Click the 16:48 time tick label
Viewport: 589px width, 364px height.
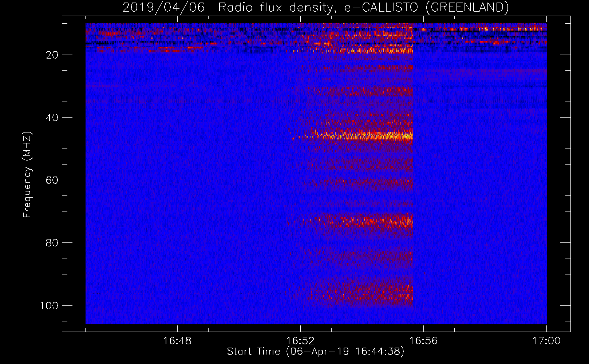pyautogui.click(x=177, y=341)
